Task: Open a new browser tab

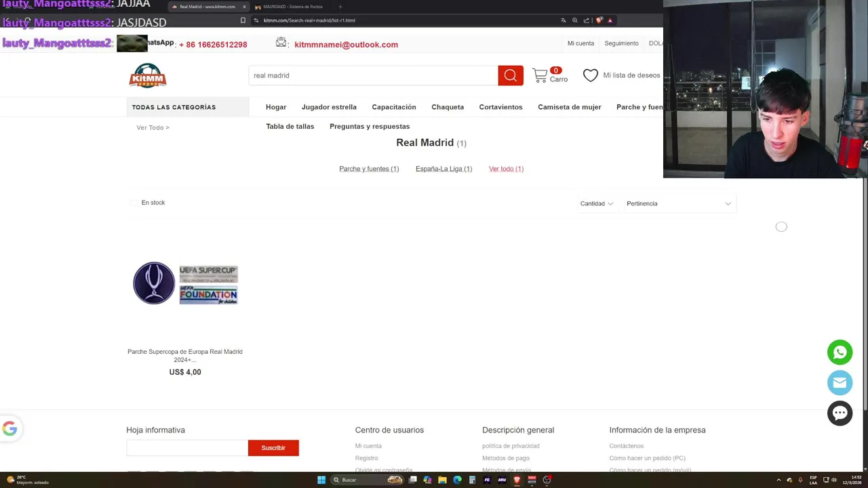Action: tap(340, 7)
